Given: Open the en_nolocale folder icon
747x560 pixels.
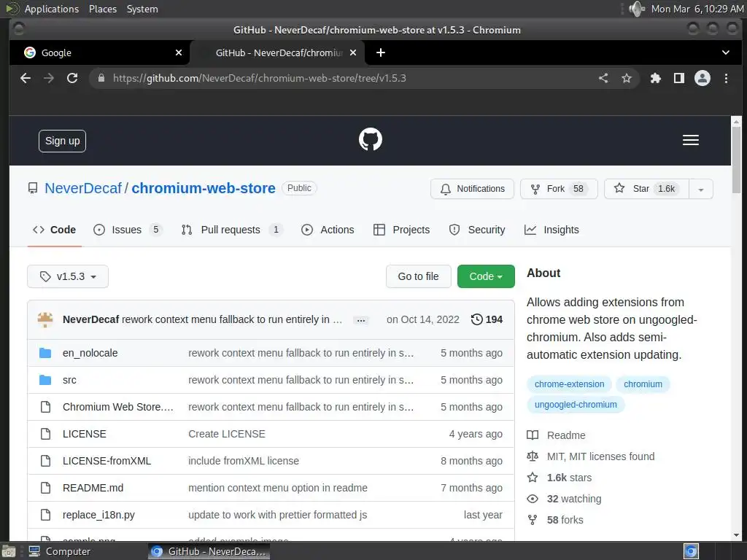Looking at the screenshot, I should click(x=45, y=353).
